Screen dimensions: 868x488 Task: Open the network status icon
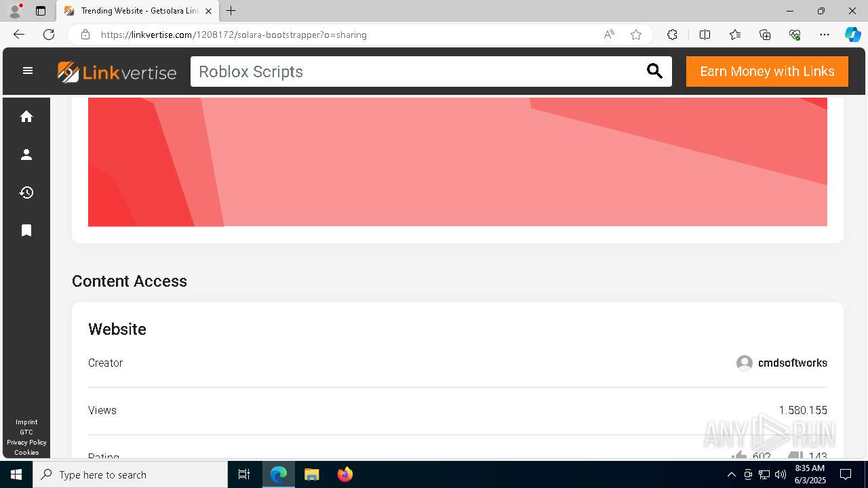tap(764, 474)
